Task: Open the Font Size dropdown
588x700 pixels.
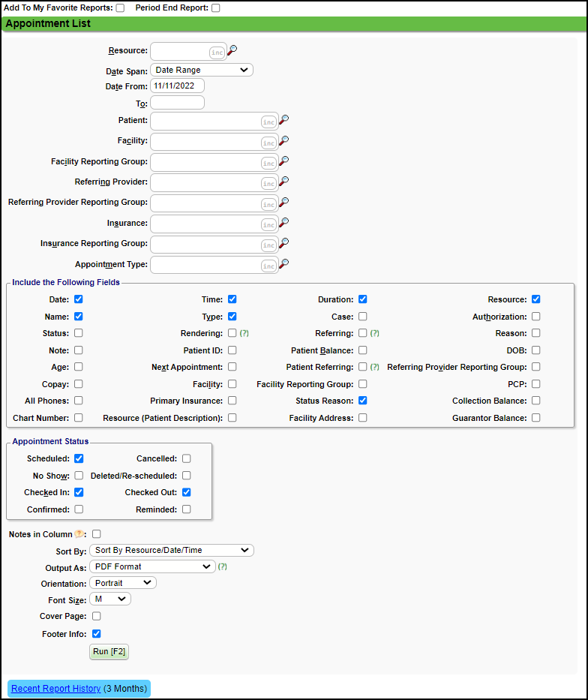Action: point(109,599)
